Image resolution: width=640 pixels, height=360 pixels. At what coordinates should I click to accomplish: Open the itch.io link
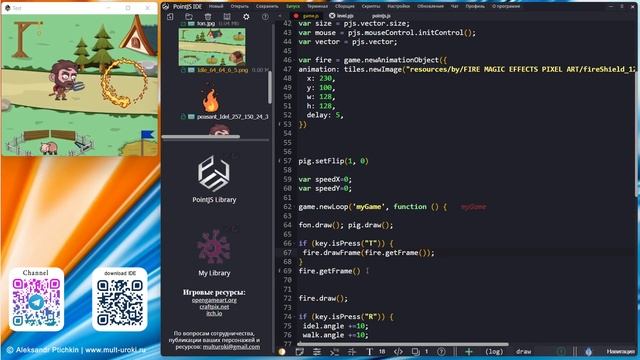[214, 313]
